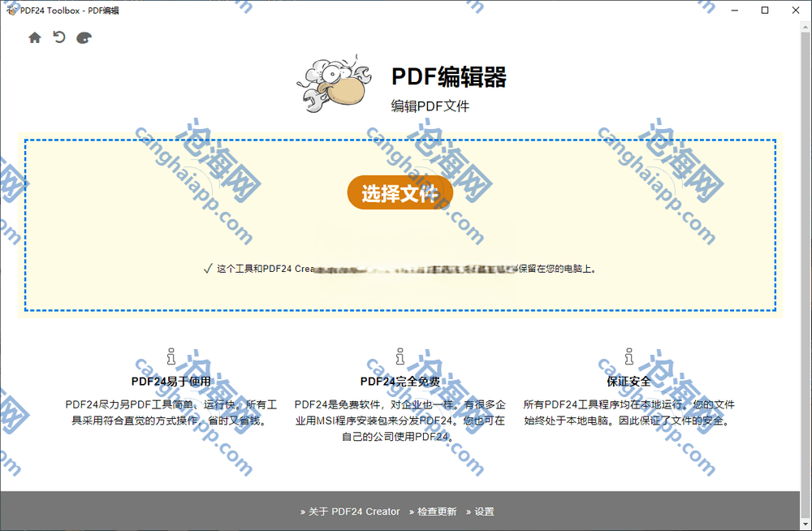This screenshot has width=812, height=531.
Task: Select the PDF24完全免费 heading text
Action: (x=400, y=381)
